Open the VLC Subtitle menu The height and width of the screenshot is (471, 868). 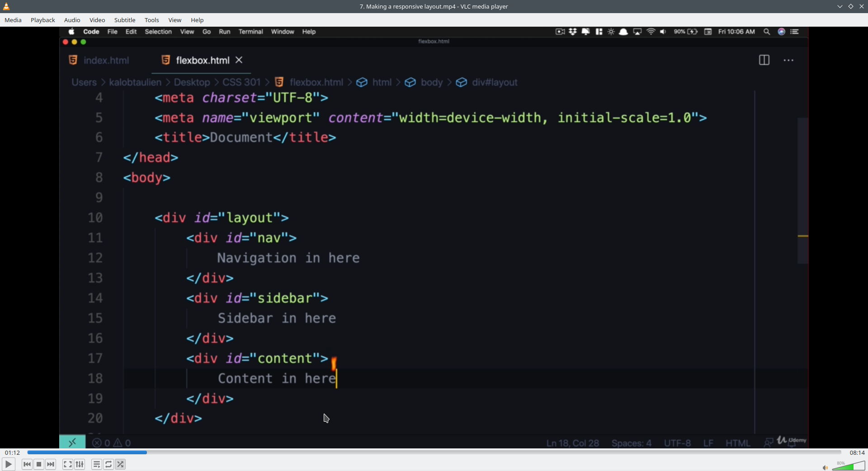(125, 20)
